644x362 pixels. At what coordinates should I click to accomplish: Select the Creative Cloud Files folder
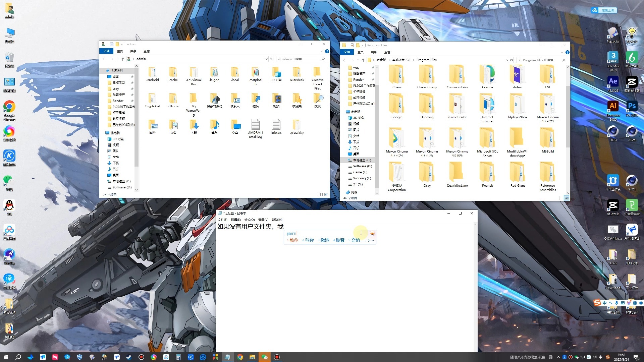pyautogui.click(x=317, y=78)
